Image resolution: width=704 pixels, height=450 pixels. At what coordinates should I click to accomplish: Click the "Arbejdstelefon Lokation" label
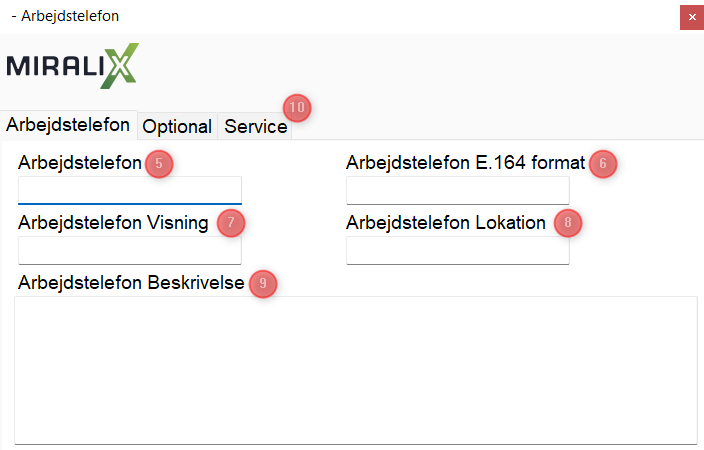[446, 223]
